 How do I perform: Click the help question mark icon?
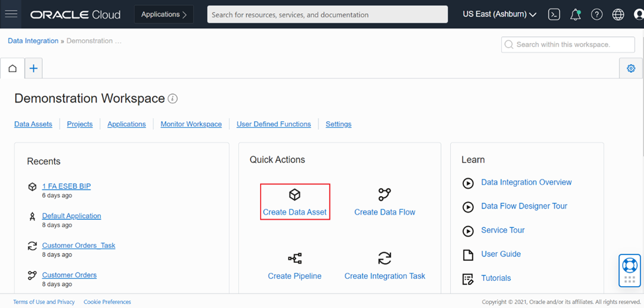point(596,15)
